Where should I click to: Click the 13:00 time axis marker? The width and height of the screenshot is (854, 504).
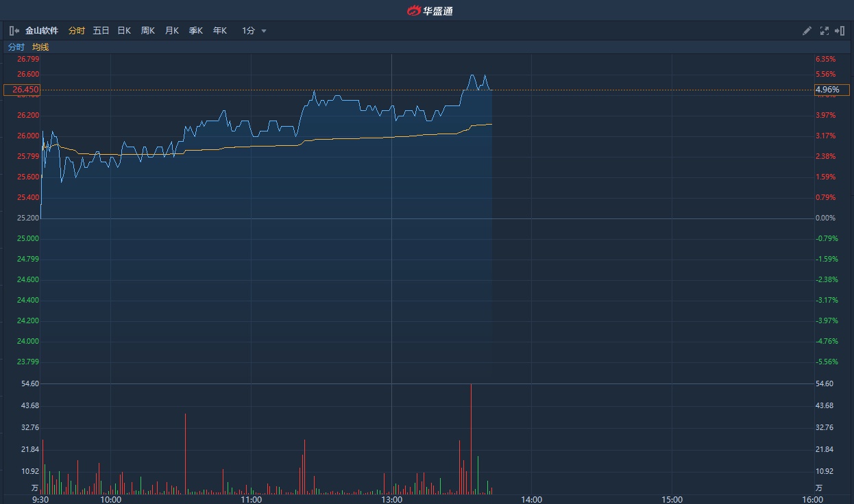coord(391,499)
